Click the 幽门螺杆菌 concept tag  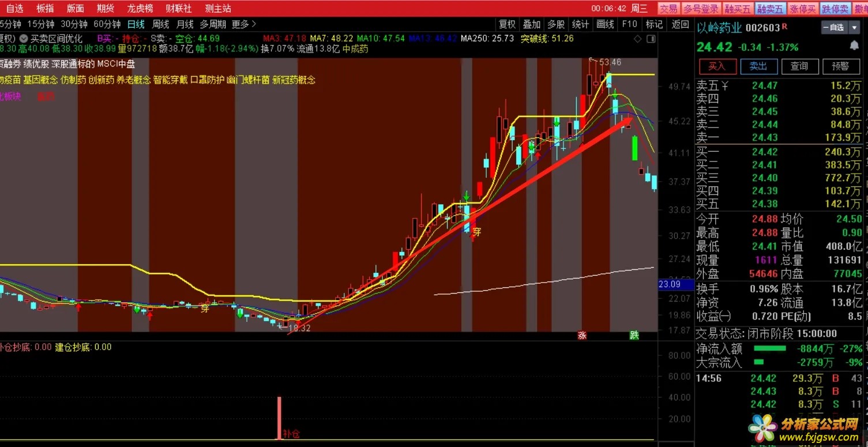(249, 80)
